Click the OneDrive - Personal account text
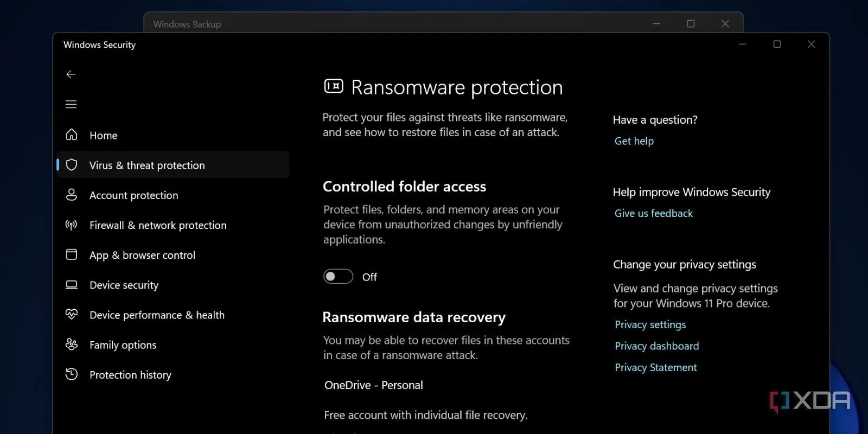The height and width of the screenshot is (434, 868). click(x=373, y=385)
